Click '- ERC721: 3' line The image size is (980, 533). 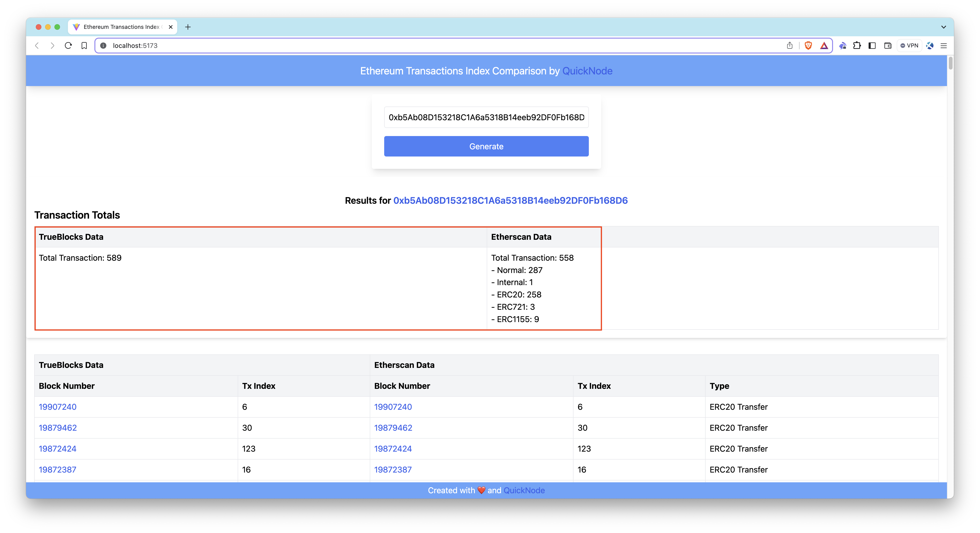pos(513,307)
